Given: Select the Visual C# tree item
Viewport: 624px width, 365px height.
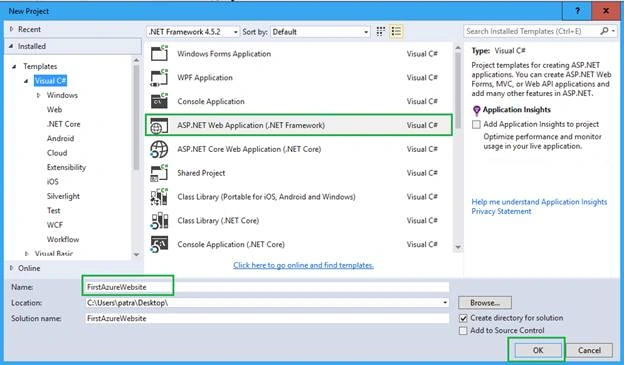Looking at the screenshot, I should pyautogui.click(x=50, y=81).
